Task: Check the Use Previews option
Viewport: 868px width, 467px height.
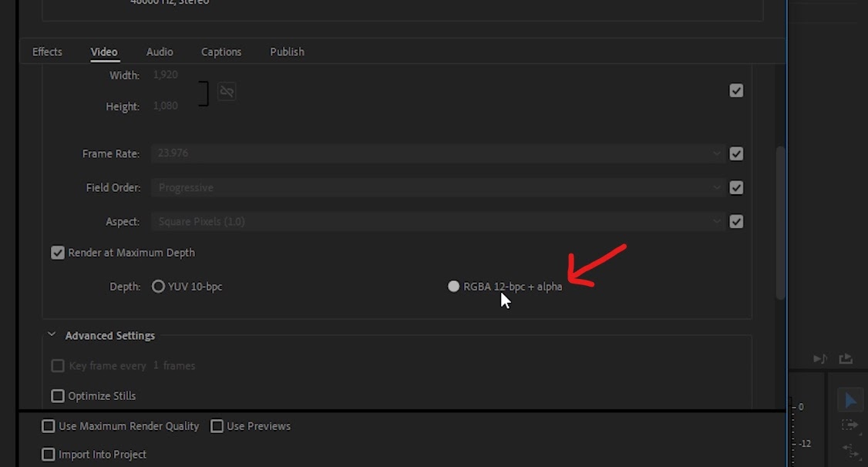Action: (x=217, y=426)
